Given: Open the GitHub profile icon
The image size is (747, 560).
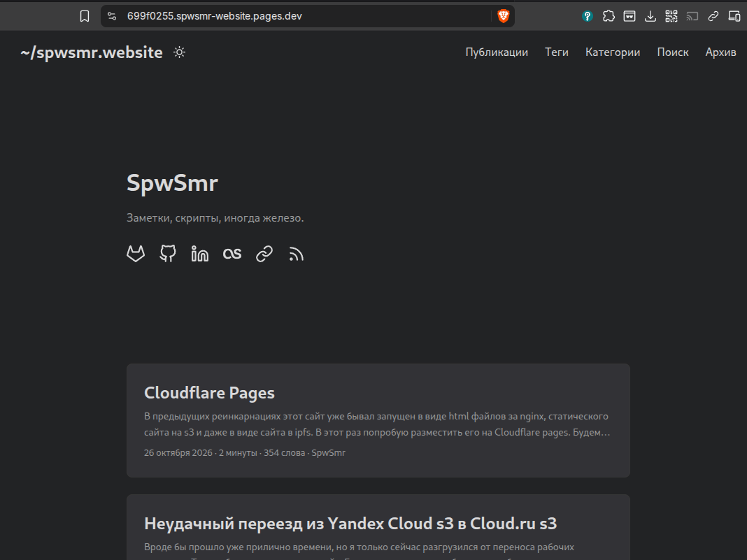Looking at the screenshot, I should coord(168,254).
